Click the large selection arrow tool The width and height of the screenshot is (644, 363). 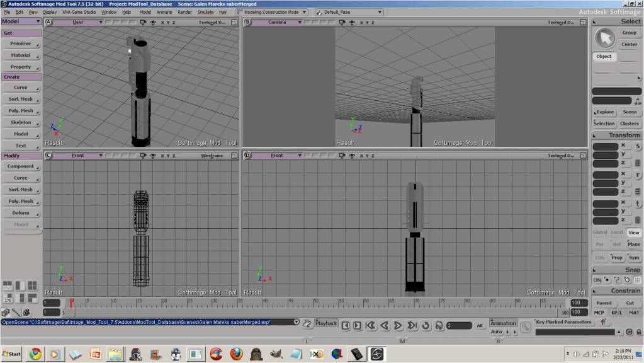[604, 38]
